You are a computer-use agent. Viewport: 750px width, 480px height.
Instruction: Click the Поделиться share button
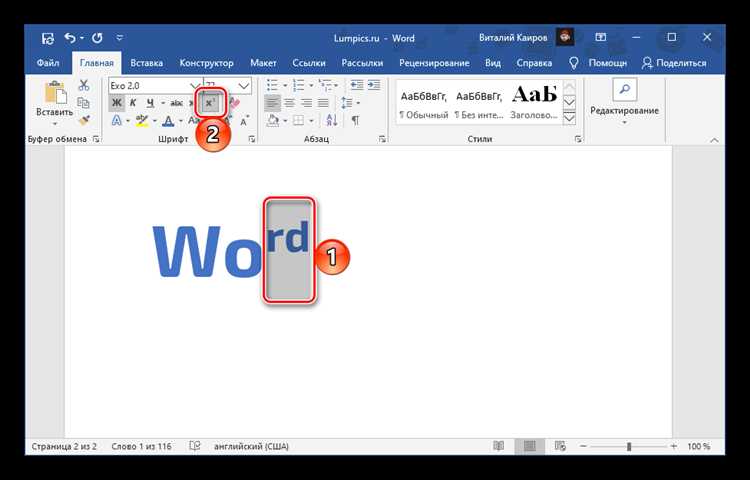674,63
